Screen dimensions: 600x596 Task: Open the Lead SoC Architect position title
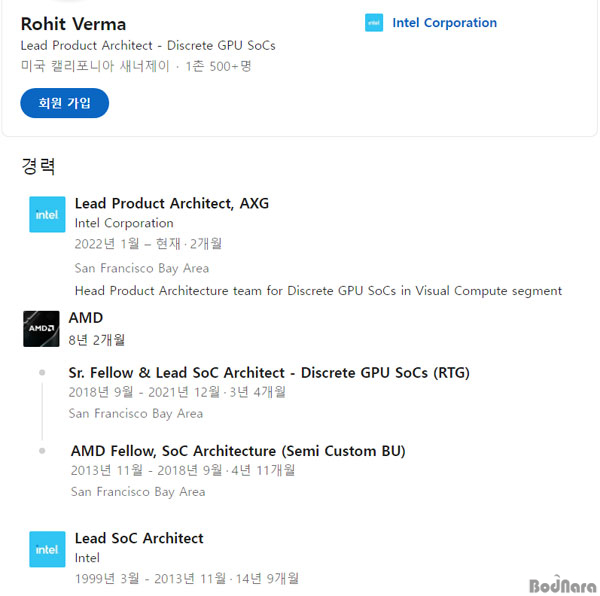[x=139, y=538]
